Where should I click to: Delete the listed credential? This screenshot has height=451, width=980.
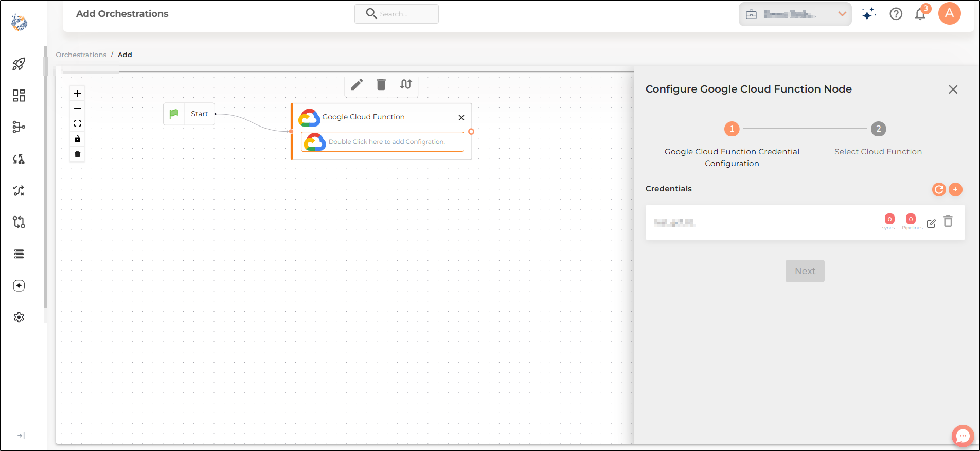948,221
